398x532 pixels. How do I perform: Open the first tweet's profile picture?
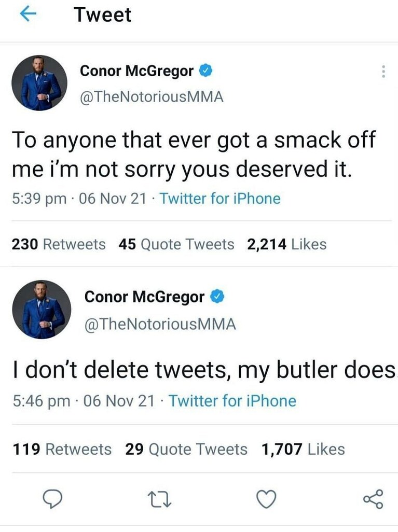pyautogui.click(x=39, y=83)
